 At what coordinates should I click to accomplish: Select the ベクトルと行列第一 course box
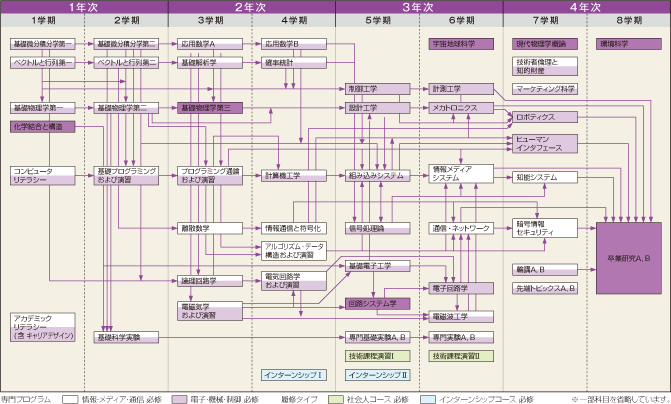42,63
